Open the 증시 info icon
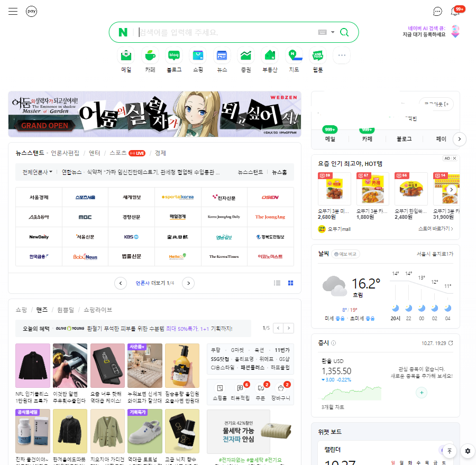 point(333,343)
